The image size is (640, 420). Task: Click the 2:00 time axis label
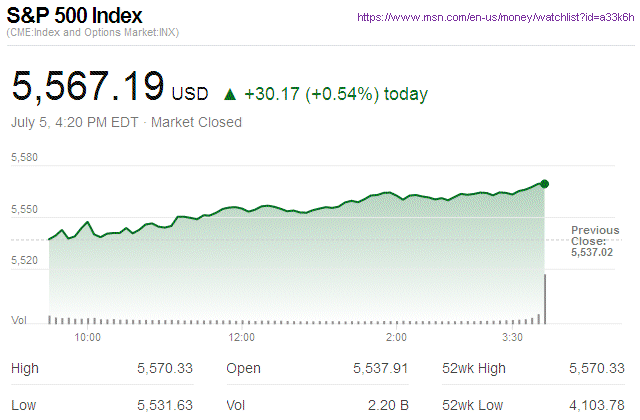coord(396,338)
